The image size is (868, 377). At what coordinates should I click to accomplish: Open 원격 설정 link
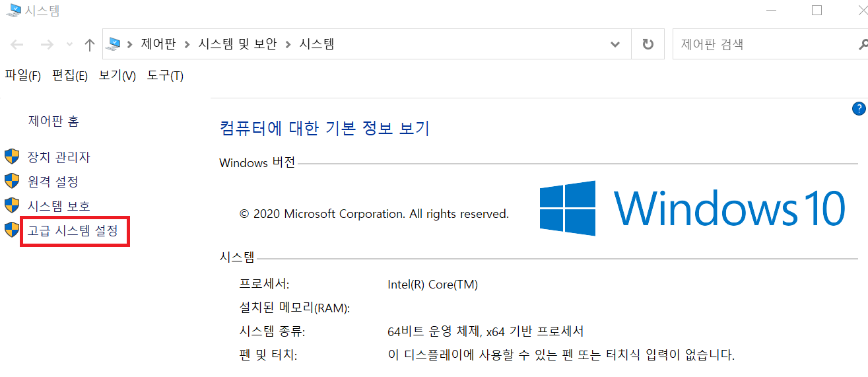point(53,182)
